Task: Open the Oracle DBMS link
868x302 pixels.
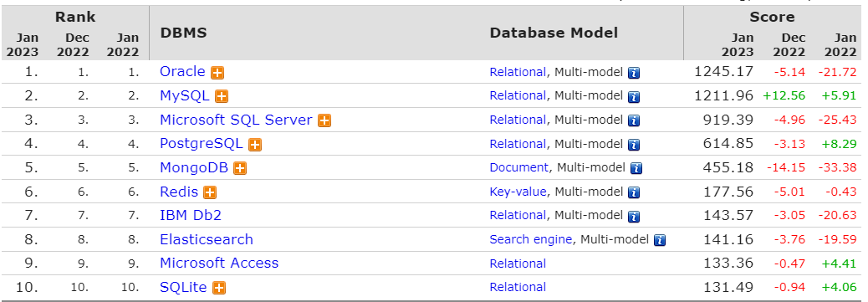Action: (x=182, y=71)
